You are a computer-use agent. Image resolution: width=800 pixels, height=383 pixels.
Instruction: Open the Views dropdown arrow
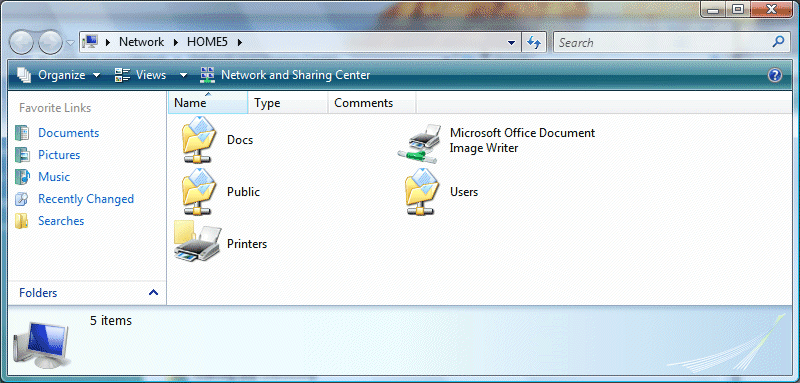click(x=184, y=75)
